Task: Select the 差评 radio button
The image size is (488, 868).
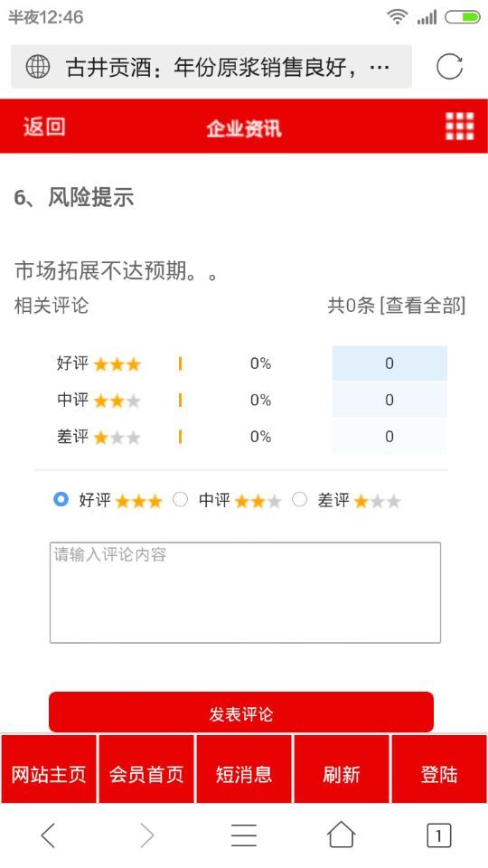Action: [299, 499]
